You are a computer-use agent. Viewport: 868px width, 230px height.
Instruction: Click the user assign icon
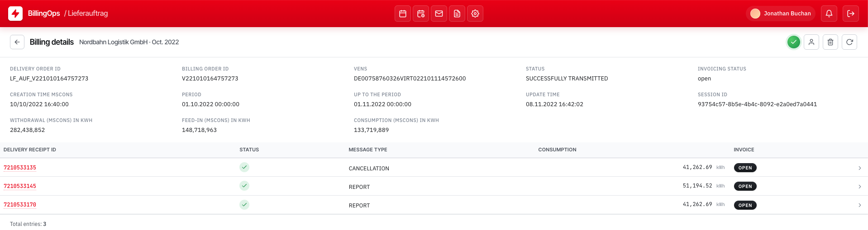coord(811,42)
